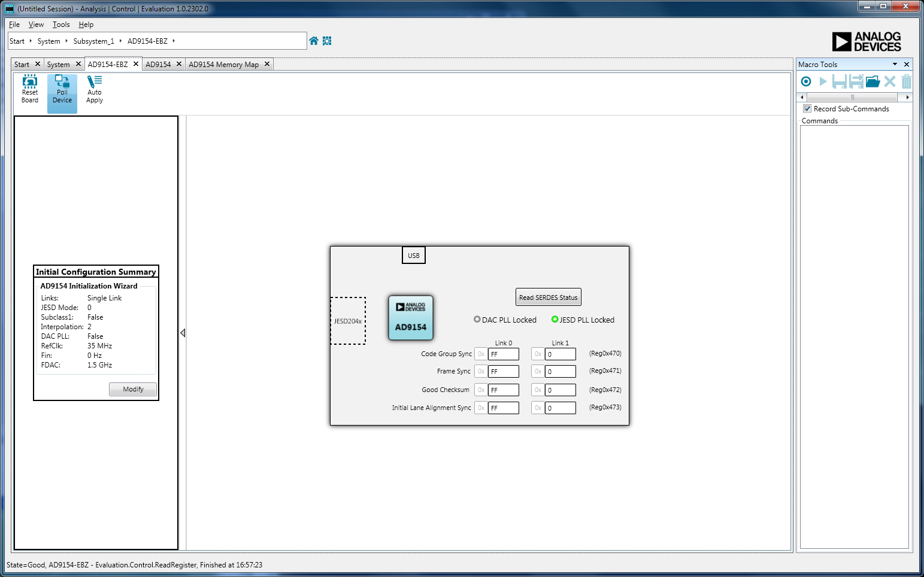Click the Macro Tools horizontal scrollbar thumb
The height and width of the screenshot is (577, 924).
click(x=852, y=97)
